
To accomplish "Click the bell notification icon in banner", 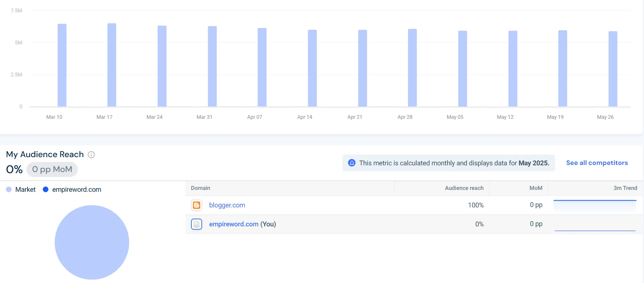I will click(x=351, y=163).
